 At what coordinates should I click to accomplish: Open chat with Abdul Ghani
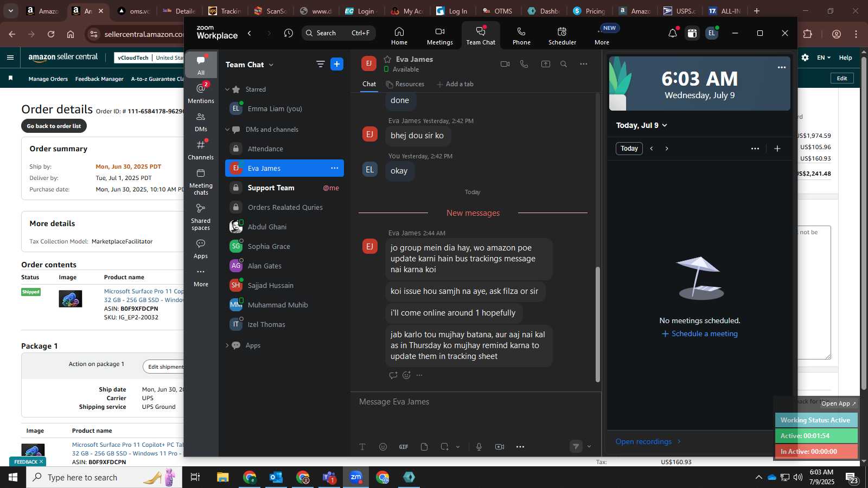point(284,227)
